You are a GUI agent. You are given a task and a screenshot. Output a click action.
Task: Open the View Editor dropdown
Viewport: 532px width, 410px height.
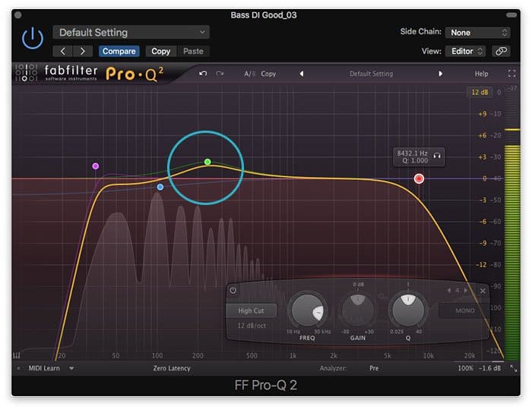pyautogui.click(x=465, y=51)
